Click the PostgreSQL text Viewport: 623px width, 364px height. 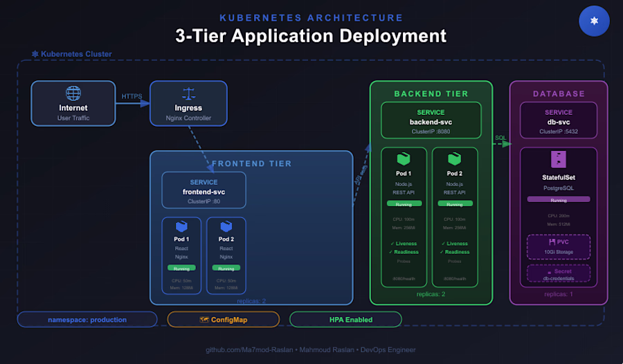coord(559,188)
